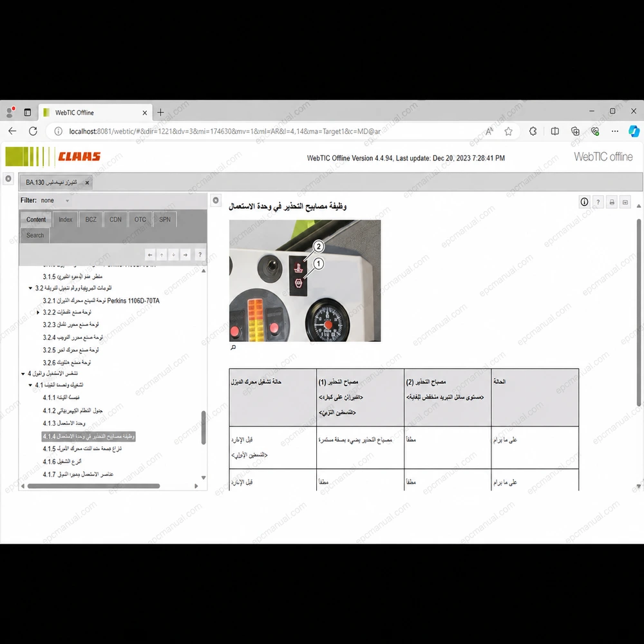
Task: Close the WebTIC Offline browser tab
Action: (144, 113)
